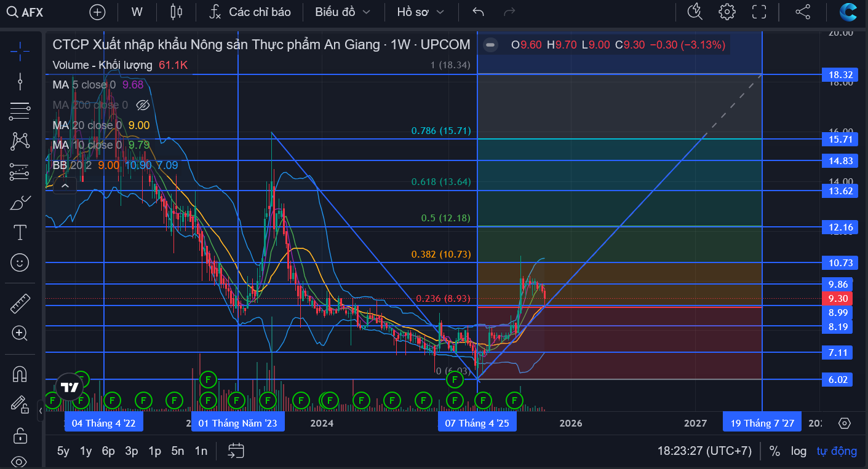868x469 pixels.
Task: Enter fullscreen mode
Action: (x=759, y=12)
